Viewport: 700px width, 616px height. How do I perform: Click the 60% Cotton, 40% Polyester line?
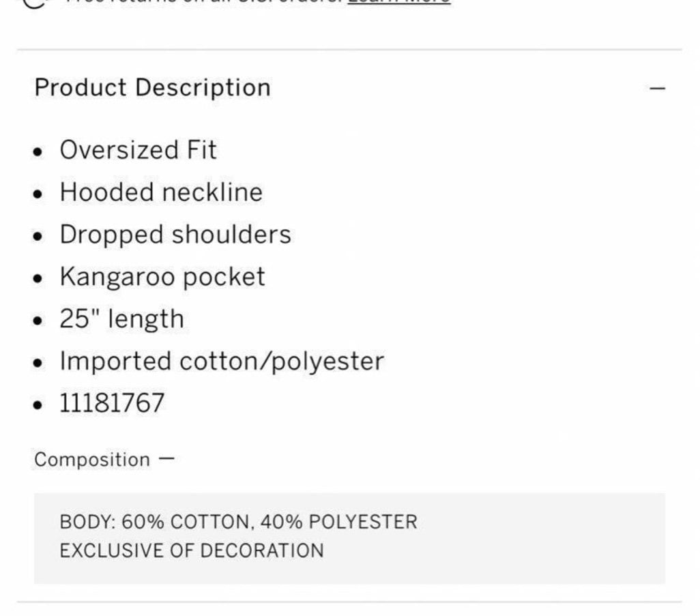[x=238, y=522]
